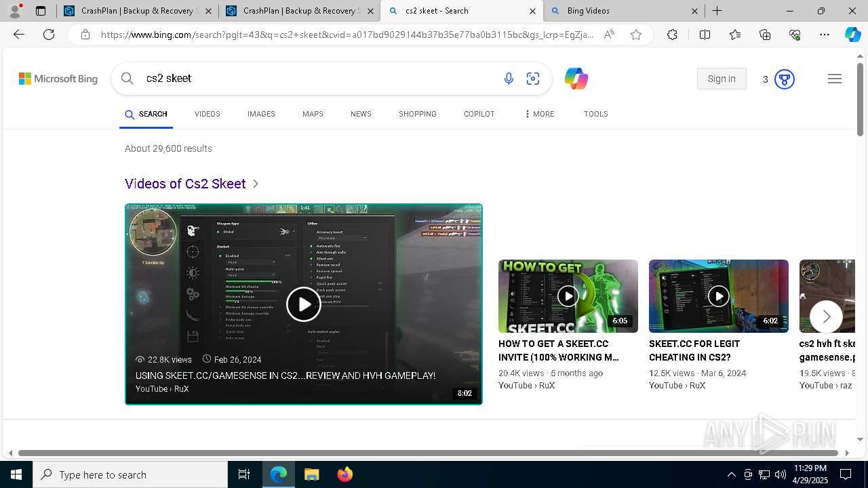Expand chevron beside Videos of Cs2 Skeet
868x488 pixels.
256,184
